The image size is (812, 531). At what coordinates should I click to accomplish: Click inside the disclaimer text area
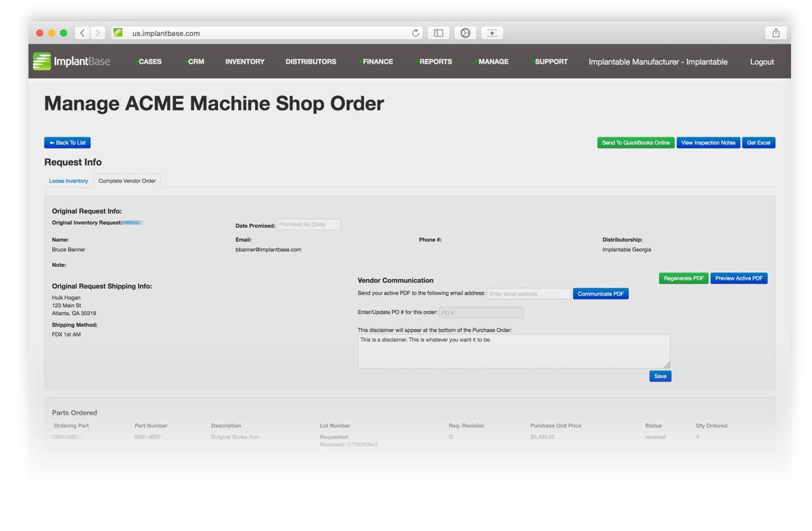(x=514, y=352)
